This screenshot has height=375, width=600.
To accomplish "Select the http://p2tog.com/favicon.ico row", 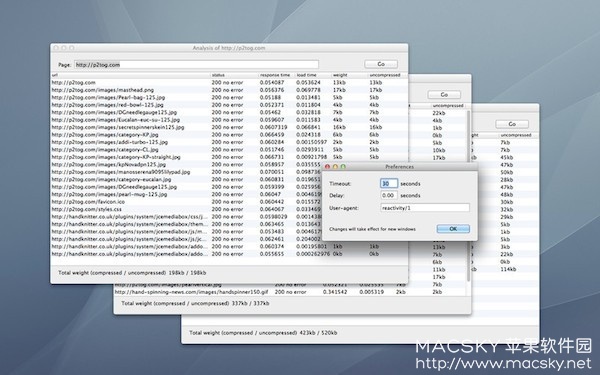I will click(x=186, y=202).
